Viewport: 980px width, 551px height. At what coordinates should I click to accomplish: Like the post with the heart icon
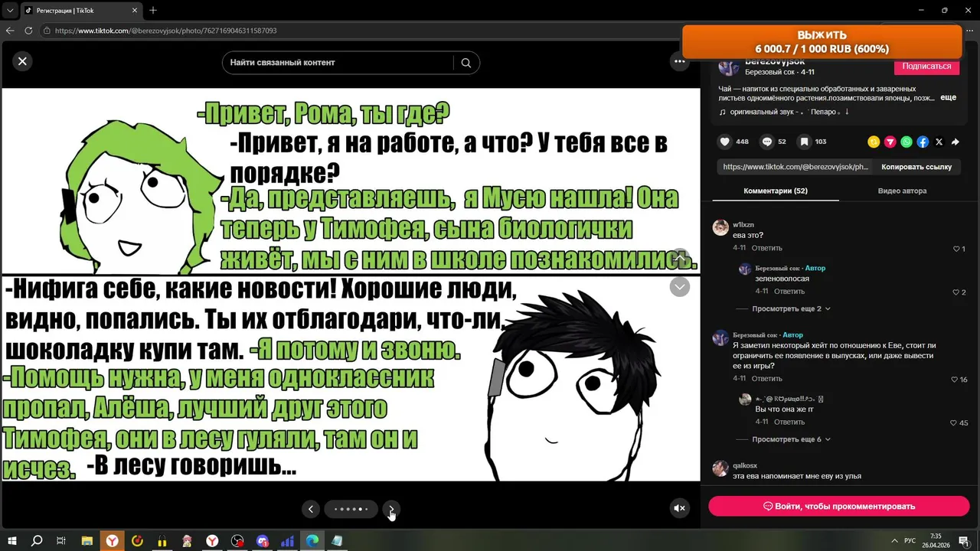tap(724, 142)
